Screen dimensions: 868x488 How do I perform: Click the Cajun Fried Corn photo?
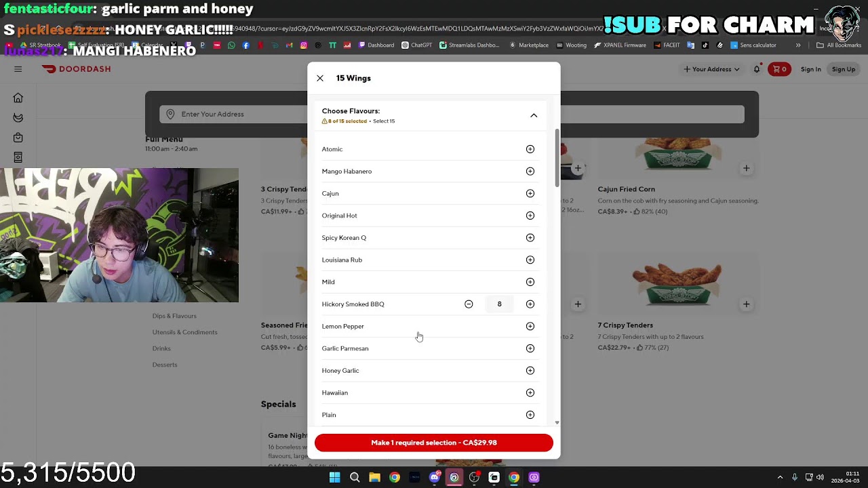point(677,155)
